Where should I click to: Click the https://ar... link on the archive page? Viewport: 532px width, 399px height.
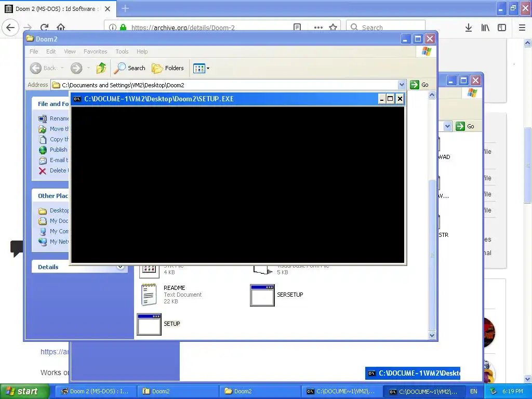54,352
